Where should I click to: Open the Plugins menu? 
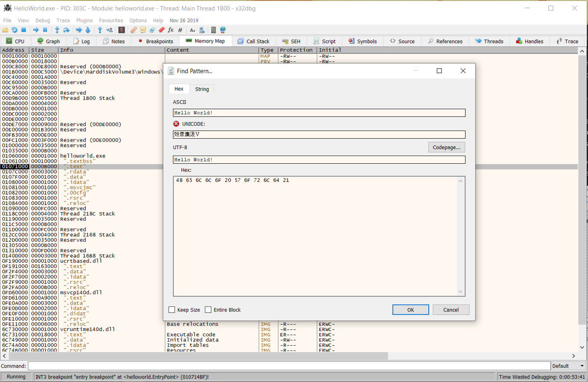[84, 21]
